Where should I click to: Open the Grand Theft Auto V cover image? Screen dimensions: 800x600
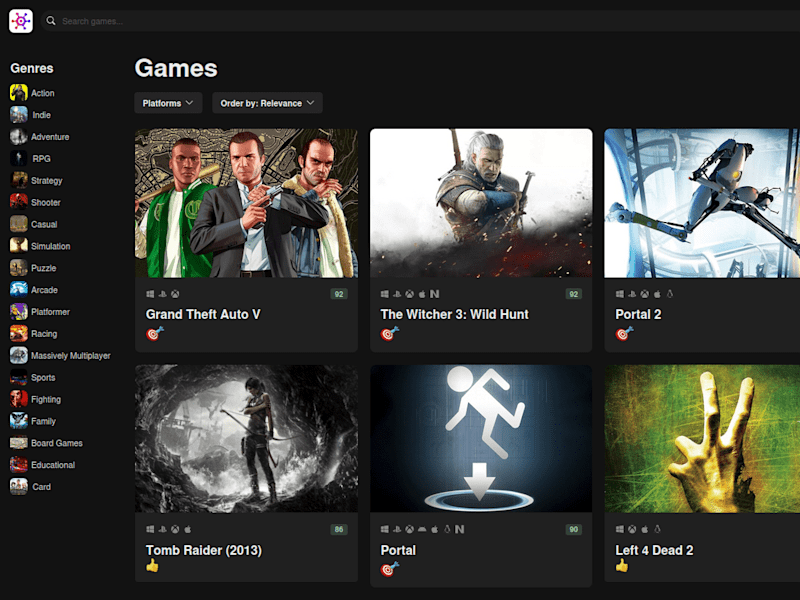[246, 203]
